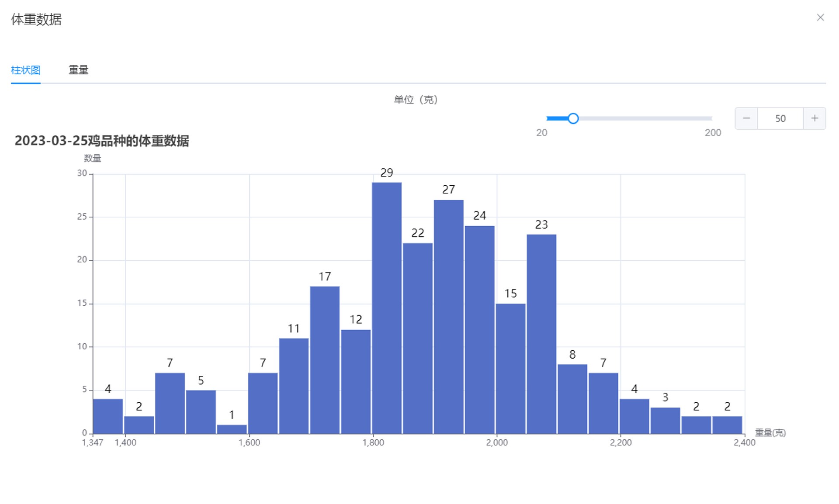Click the bar labeled 17

(325, 360)
